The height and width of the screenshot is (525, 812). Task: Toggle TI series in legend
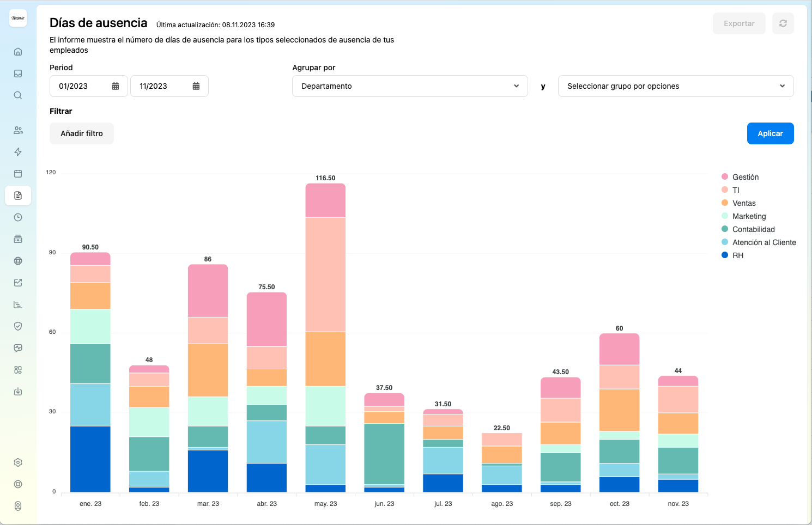[730, 190]
